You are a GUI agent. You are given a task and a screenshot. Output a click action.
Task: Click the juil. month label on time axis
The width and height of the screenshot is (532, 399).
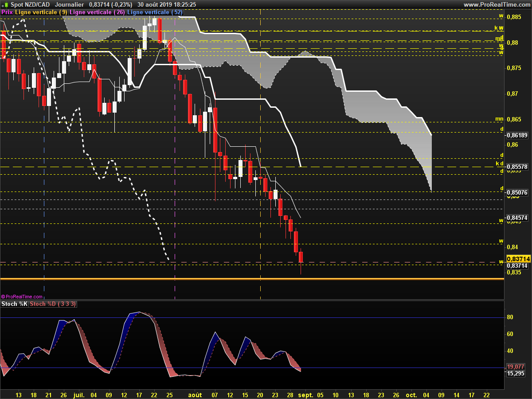pos(79,394)
